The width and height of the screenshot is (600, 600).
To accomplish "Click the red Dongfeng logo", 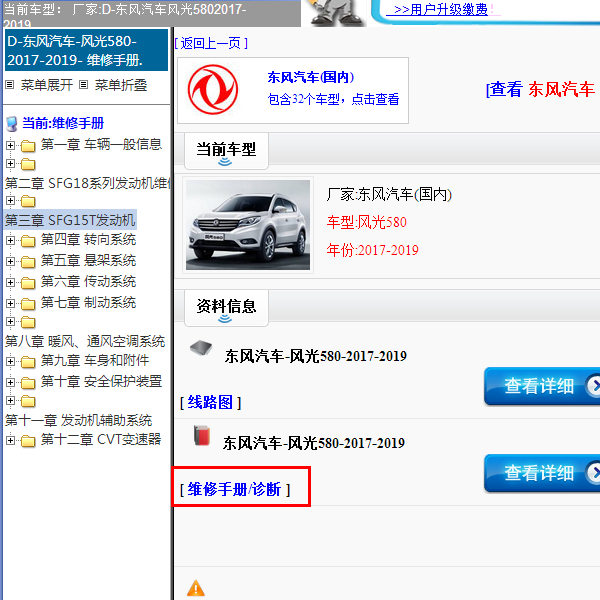I will pos(213,90).
